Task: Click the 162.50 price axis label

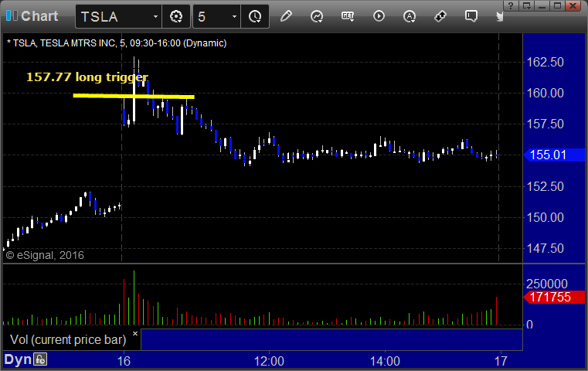Action: tap(545, 63)
